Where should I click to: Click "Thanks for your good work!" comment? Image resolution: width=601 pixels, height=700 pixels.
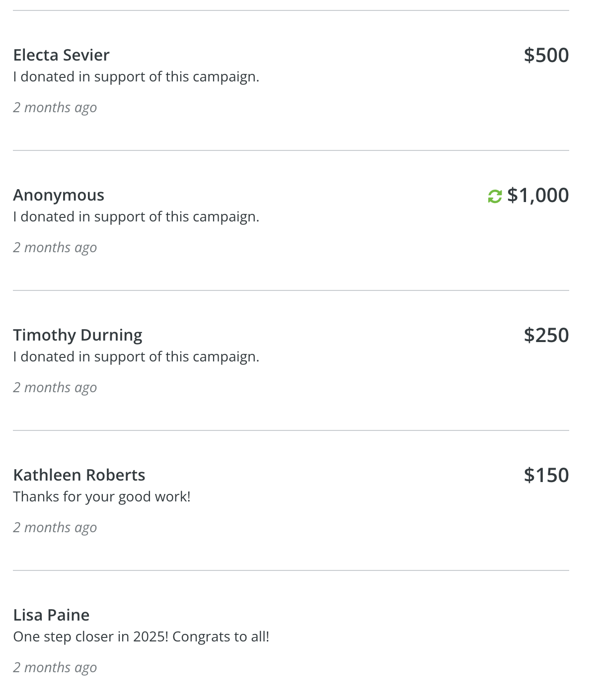(102, 497)
